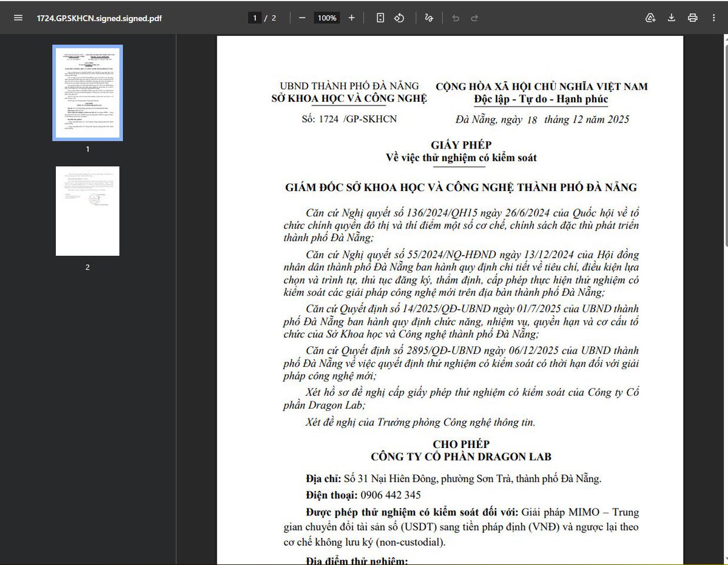Image resolution: width=728 pixels, height=565 pixels.
Task: Open the more actions three-dot menu
Action: (x=713, y=18)
